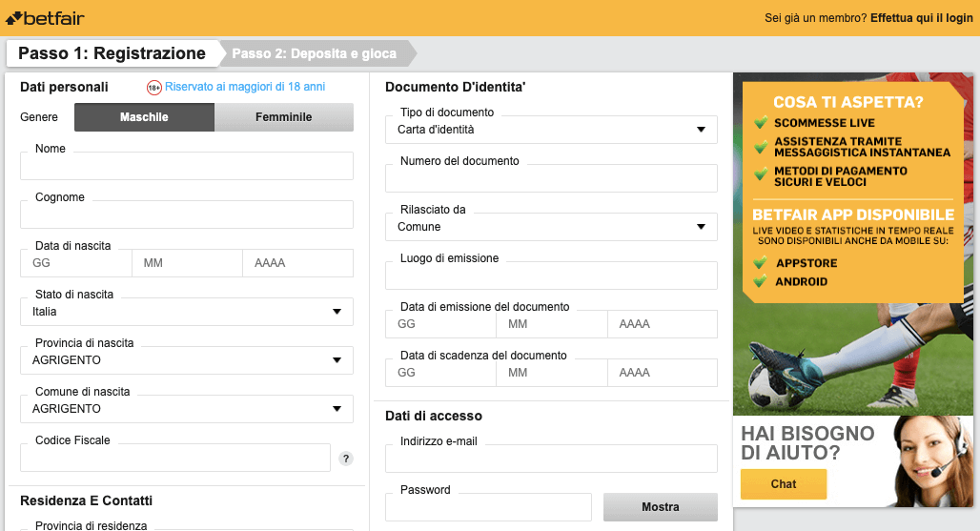Click the Riservato ai maggiori di 18 anni link

point(245,87)
